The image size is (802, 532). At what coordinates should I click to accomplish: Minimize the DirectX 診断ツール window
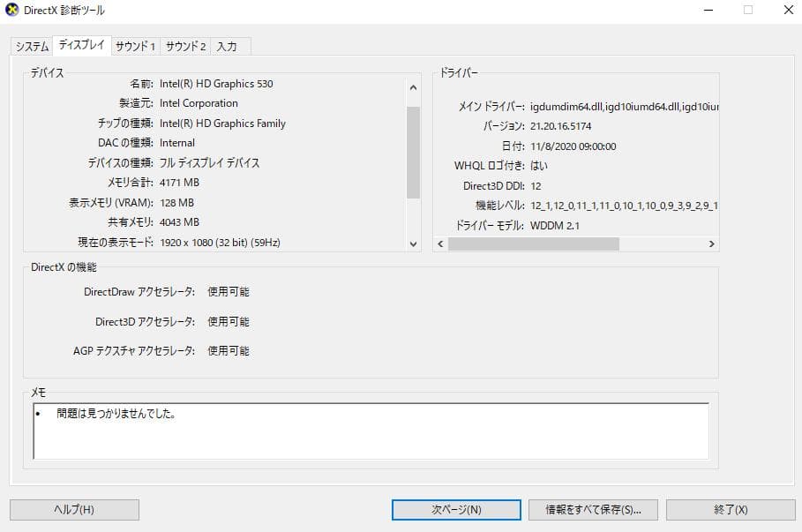tap(708, 11)
